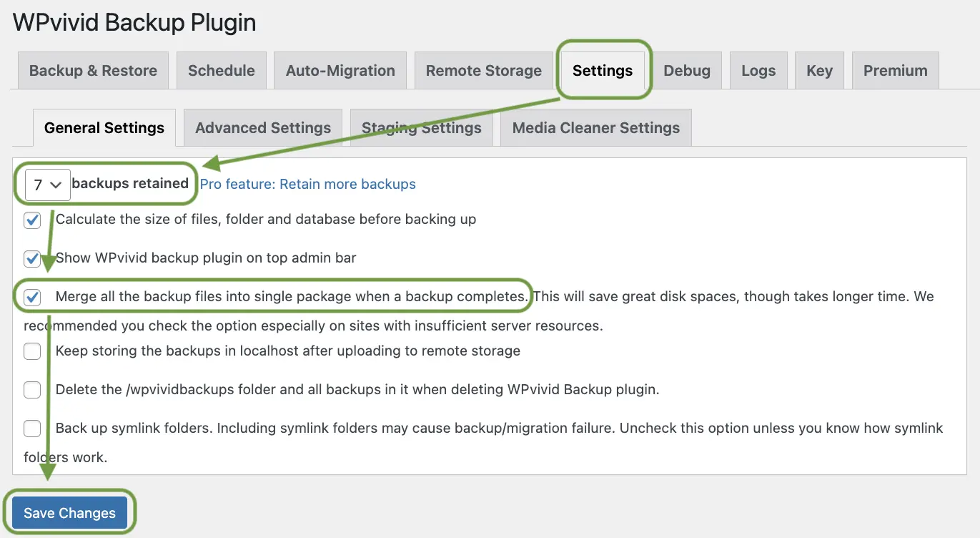Open the Debug tab
The image size is (980, 538).
[687, 70]
